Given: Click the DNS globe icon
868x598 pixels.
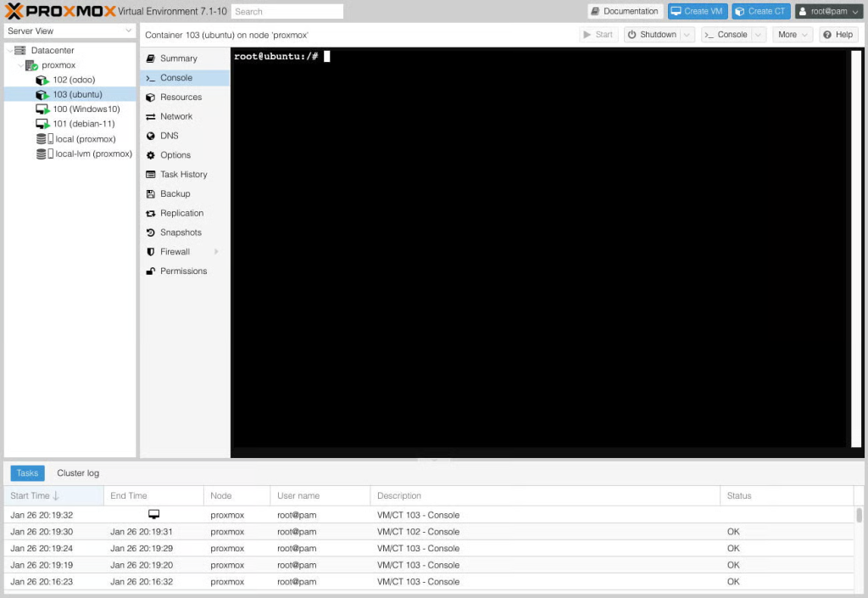Looking at the screenshot, I should point(151,137).
